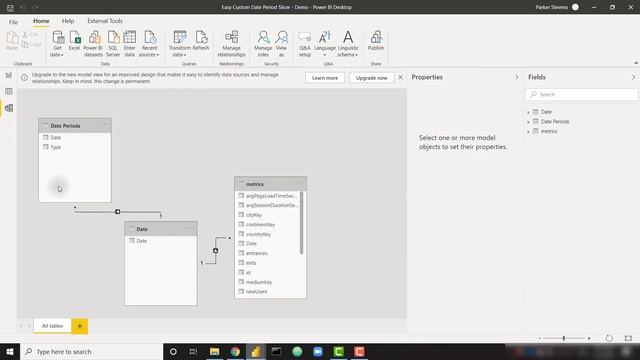Viewport: 640px width, 360px height.
Task: Open the Help tab
Action: (x=68, y=21)
